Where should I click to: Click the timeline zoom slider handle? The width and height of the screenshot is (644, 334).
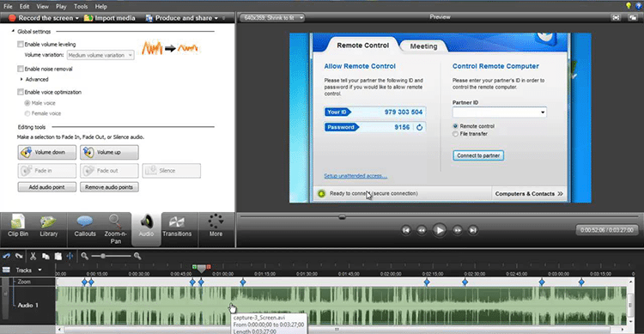click(103, 256)
